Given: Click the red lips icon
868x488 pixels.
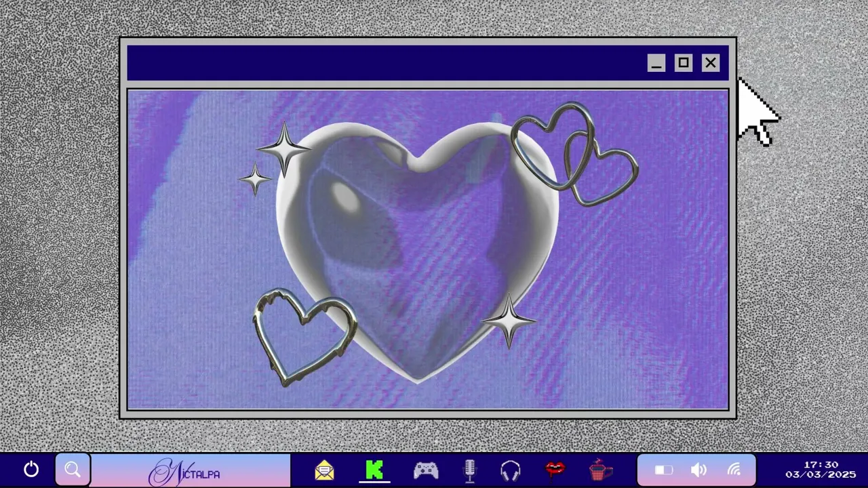Looking at the screenshot, I should coord(555,469).
